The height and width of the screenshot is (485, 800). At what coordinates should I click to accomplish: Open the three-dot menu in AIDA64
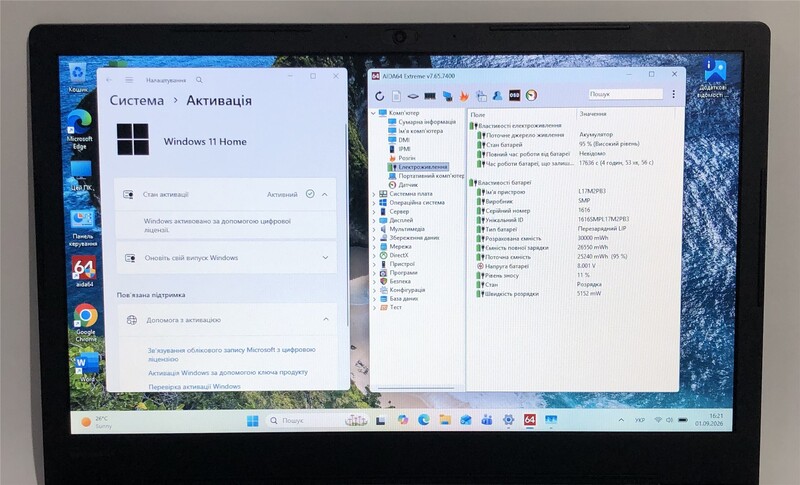pos(673,94)
